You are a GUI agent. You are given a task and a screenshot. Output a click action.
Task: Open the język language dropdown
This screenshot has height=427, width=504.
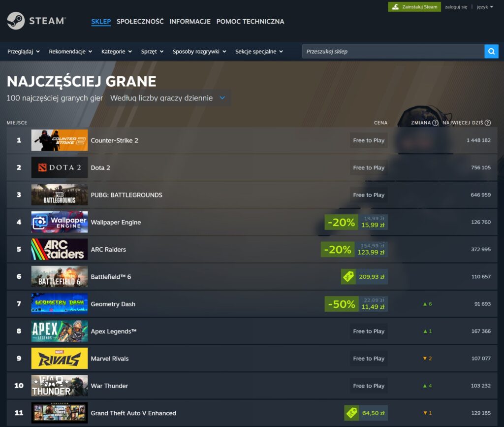click(485, 7)
